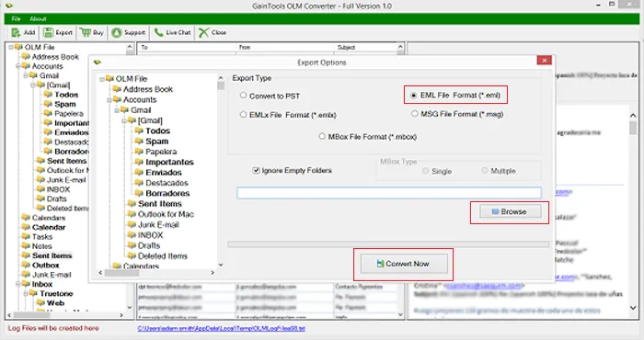Select Address Book folder in dialog tree
This screenshot has height=340, width=644.
(x=148, y=89)
